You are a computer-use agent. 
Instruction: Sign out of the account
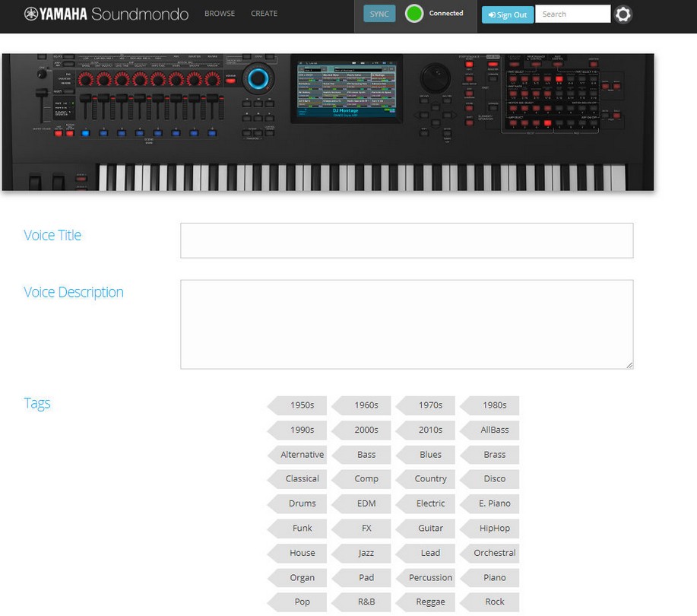tap(508, 14)
